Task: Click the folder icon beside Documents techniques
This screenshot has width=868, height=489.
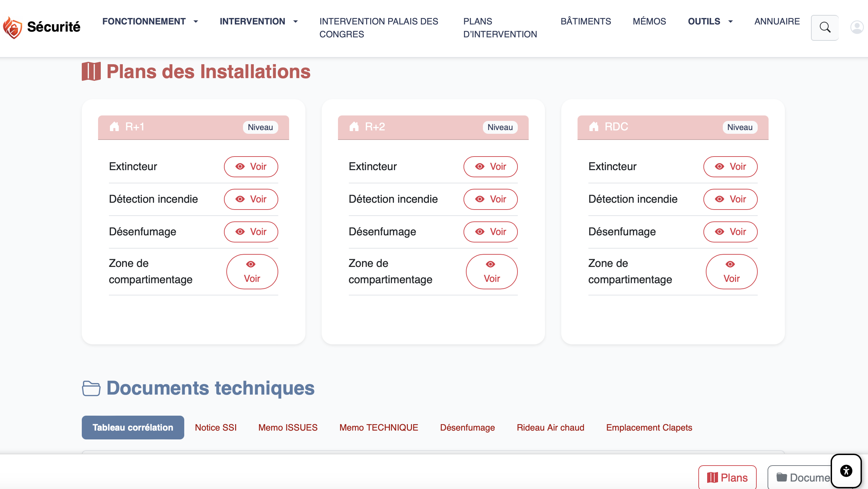Action: pyautogui.click(x=91, y=388)
